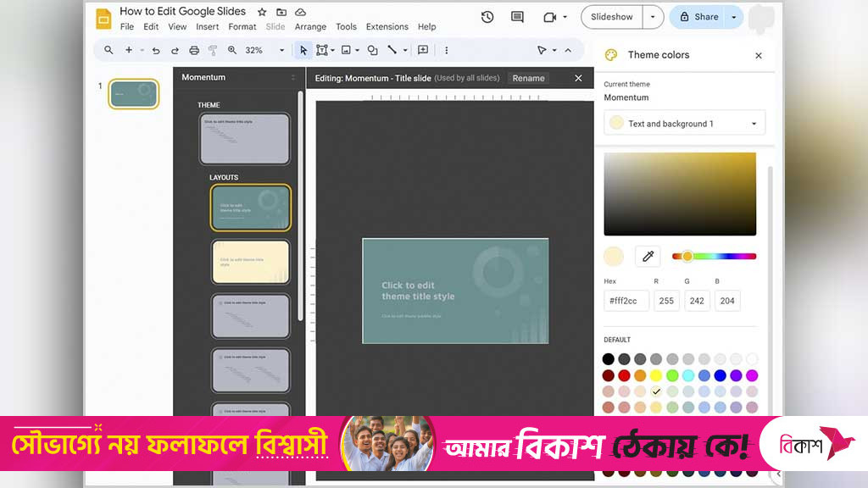868x488 pixels.
Task: Click the hue slider handle
Action: coord(687,256)
